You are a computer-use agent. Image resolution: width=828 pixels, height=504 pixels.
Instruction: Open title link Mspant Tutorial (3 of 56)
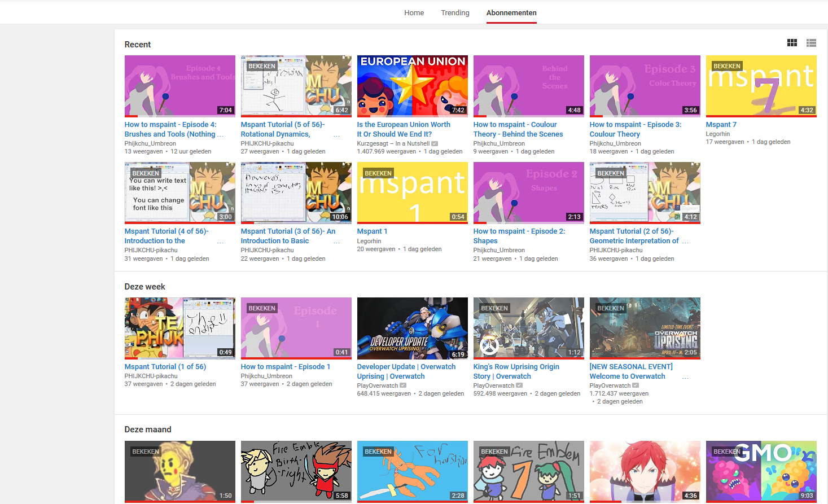coord(288,236)
